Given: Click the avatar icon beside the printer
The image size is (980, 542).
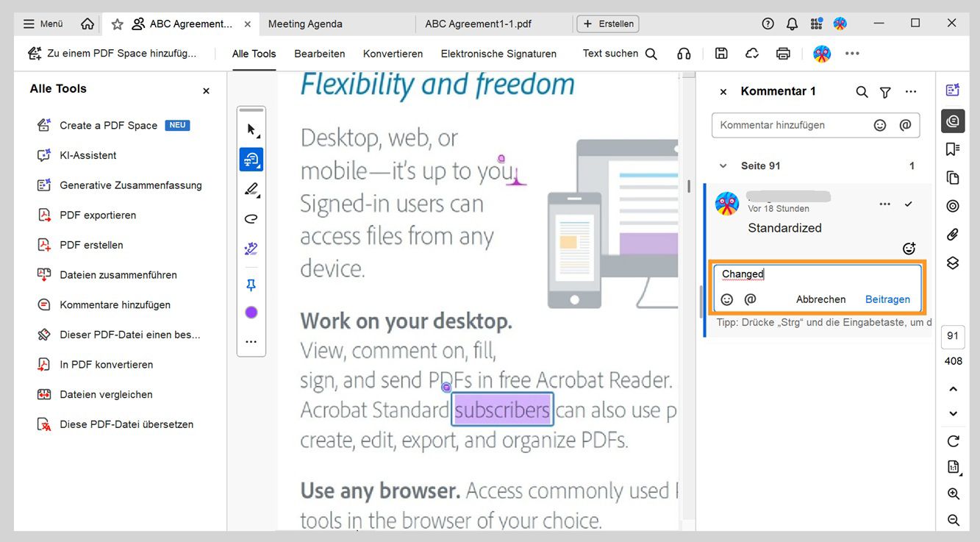Looking at the screenshot, I should [x=822, y=54].
